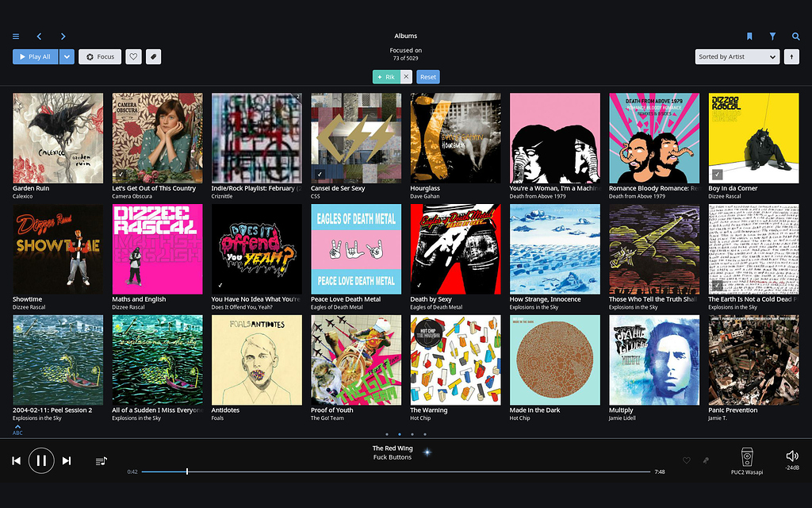Click the PUC2 Wasapi zone icon

745,458
